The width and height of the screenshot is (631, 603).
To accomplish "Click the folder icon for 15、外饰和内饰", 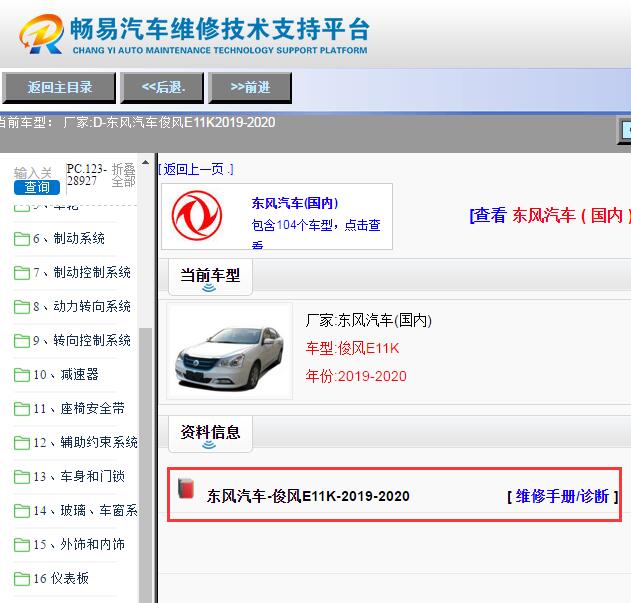I will pos(22,545).
